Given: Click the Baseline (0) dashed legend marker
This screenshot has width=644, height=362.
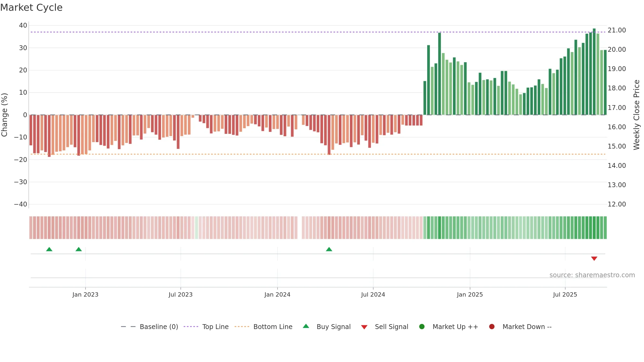Looking at the screenshot, I should point(128,327).
